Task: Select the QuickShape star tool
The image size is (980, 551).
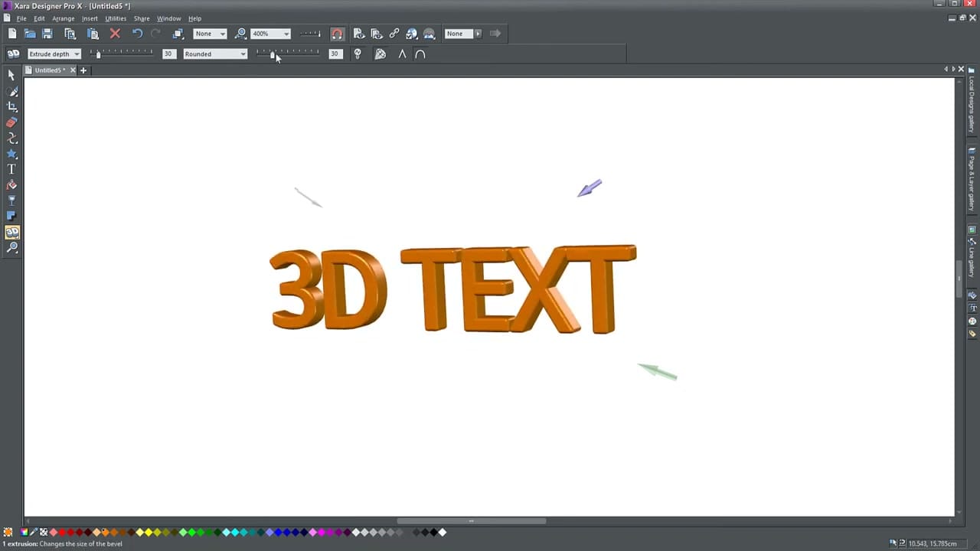Action: (x=11, y=152)
